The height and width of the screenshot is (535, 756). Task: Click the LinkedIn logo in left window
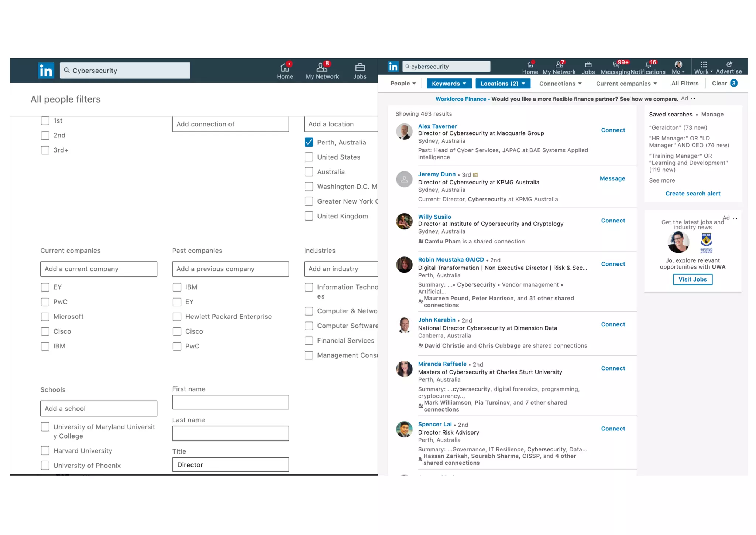(46, 70)
